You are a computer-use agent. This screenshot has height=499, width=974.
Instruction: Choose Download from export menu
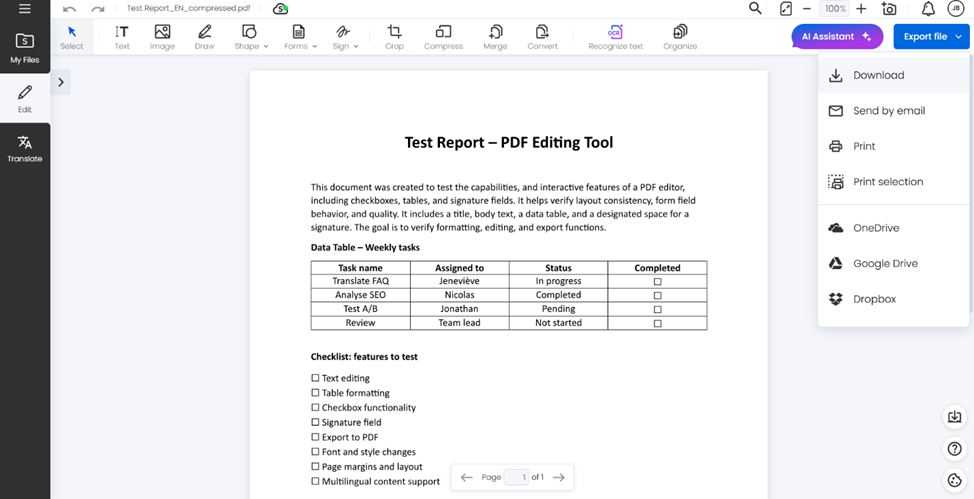click(x=893, y=75)
